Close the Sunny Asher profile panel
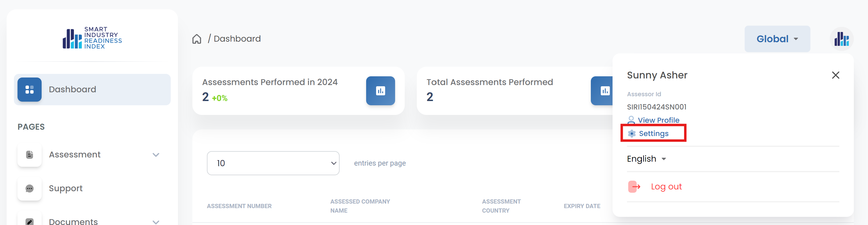Viewport: 868px width, 225px height. 835,75
